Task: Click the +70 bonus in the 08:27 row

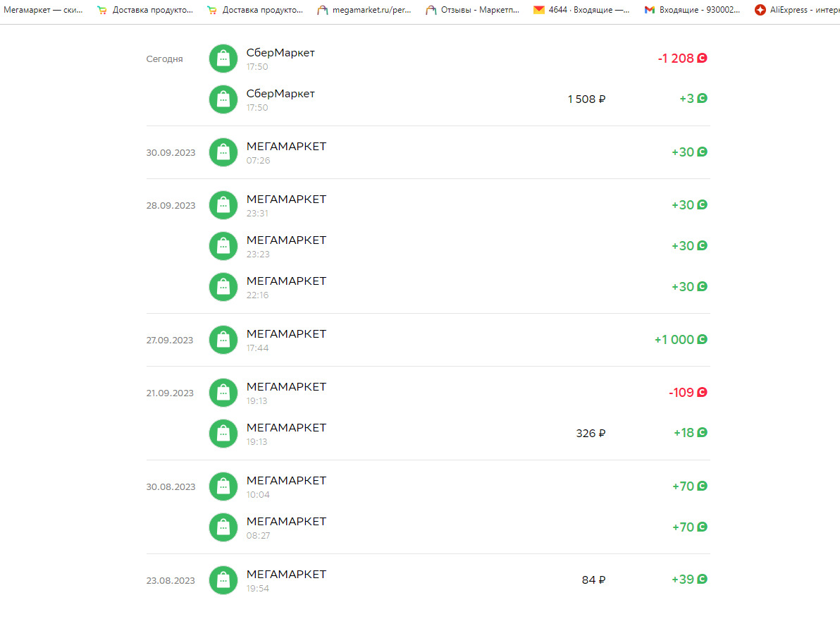Action: (683, 527)
